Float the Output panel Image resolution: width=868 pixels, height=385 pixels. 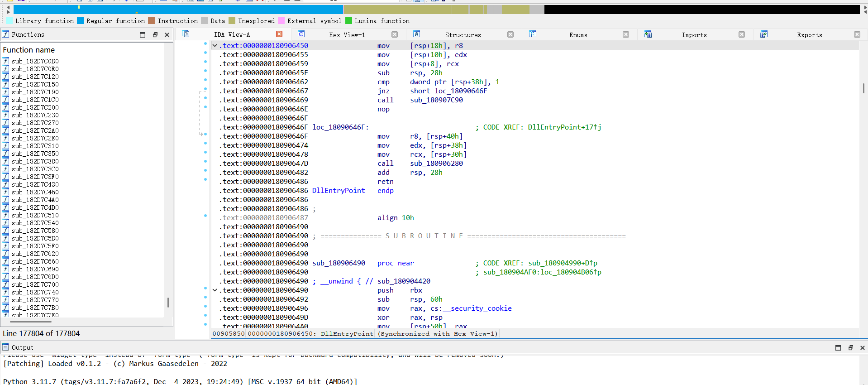point(850,347)
